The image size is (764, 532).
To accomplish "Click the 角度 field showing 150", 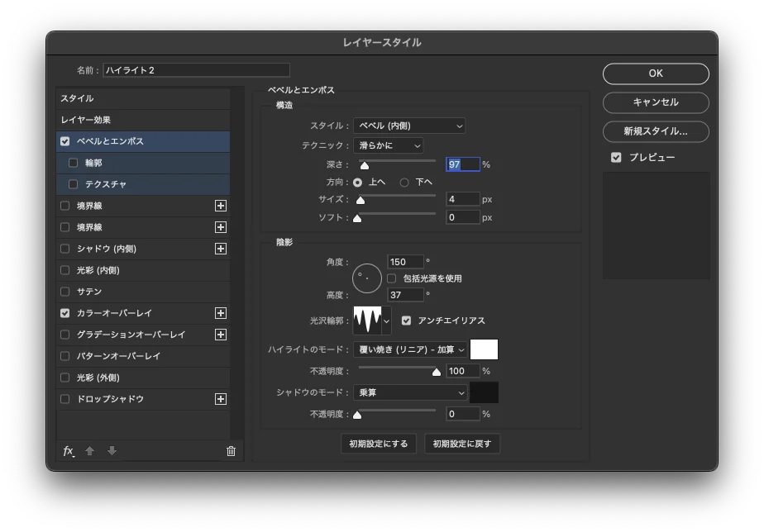I will (405, 262).
